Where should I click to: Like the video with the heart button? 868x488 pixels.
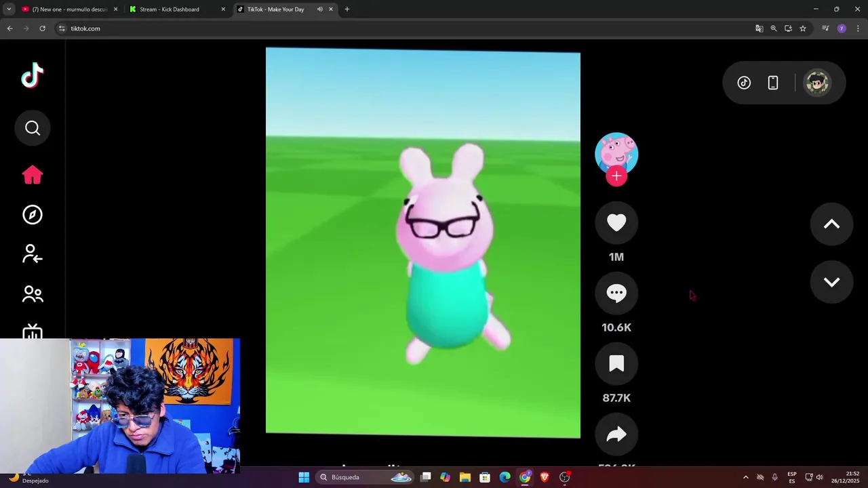[x=616, y=222]
